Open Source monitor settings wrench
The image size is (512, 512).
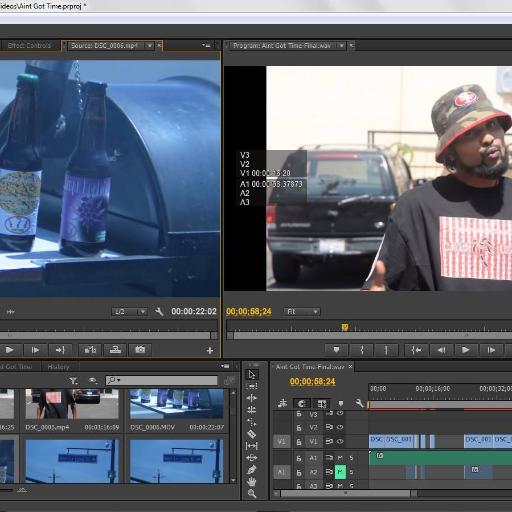tap(159, 312)
